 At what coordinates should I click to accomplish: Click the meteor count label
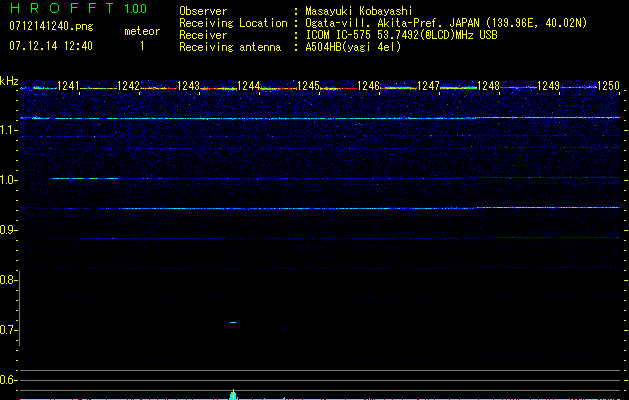[x=141, y=31]
